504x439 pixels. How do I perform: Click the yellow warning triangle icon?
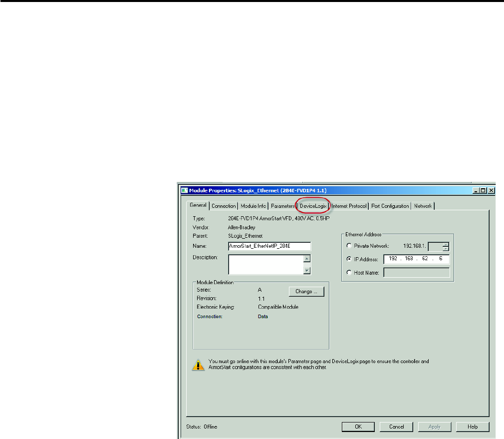coord(198,365)
